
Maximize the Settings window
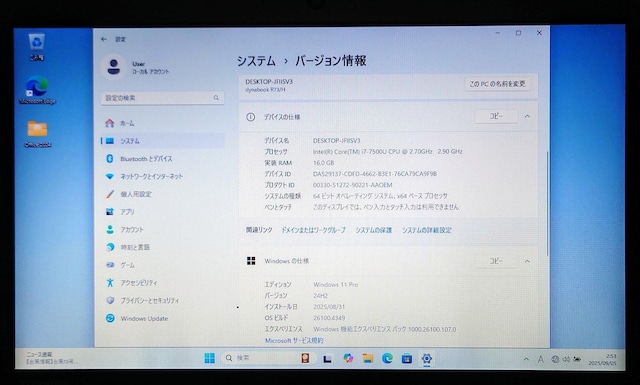(518, 33)
